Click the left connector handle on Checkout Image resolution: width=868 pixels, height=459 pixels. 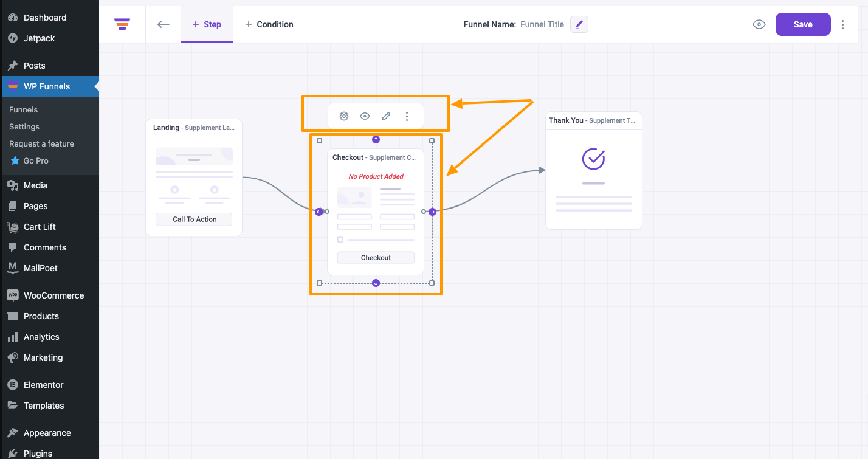pyautogui.click(x=319, y=212)
